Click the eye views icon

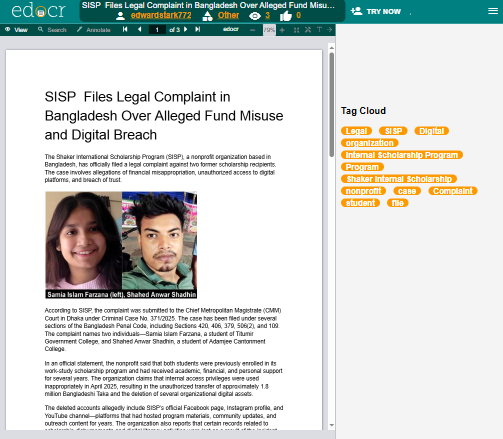coord(255,16)
